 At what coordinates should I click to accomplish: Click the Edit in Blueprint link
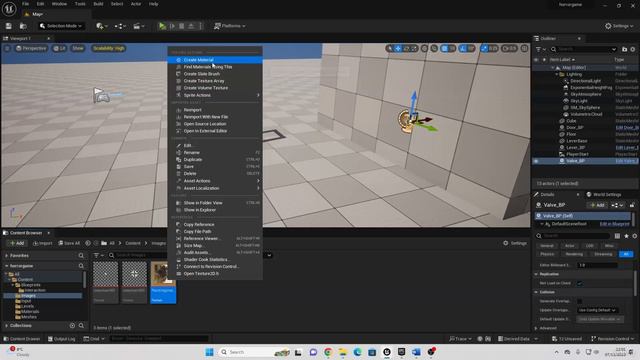tap(614, 224)
